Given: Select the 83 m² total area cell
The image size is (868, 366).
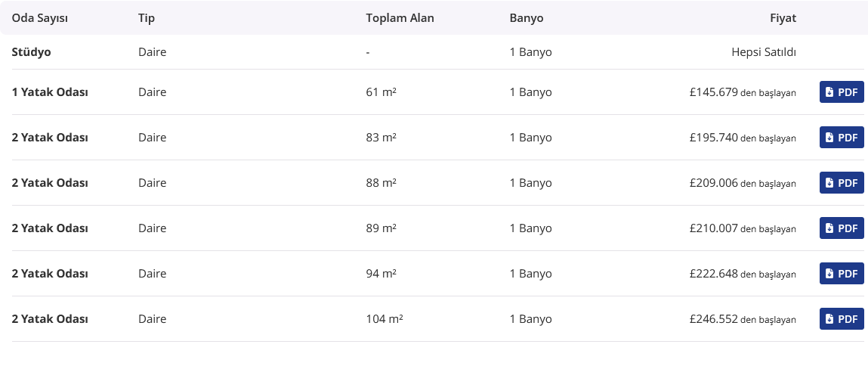Looking at the screenshot, I should click(x=381, y=138).
